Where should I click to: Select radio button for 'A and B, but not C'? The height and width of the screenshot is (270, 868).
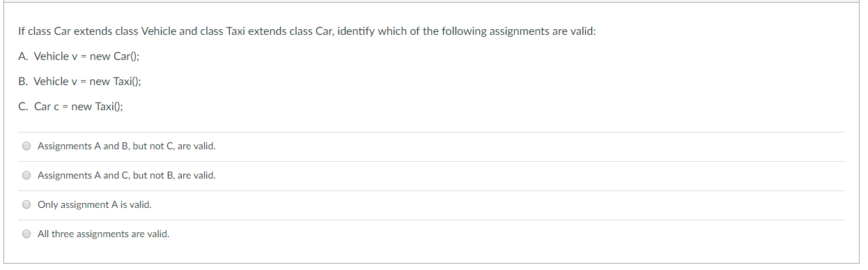point(26,147)
